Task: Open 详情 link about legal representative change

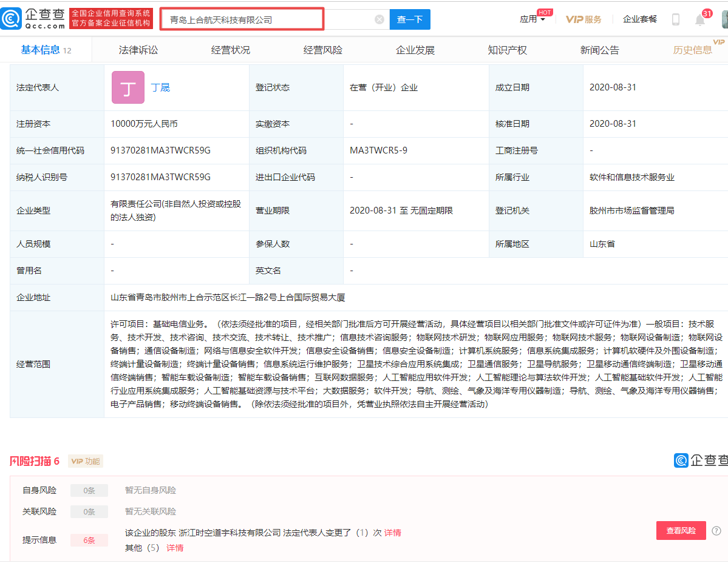Action: (392, 532)
